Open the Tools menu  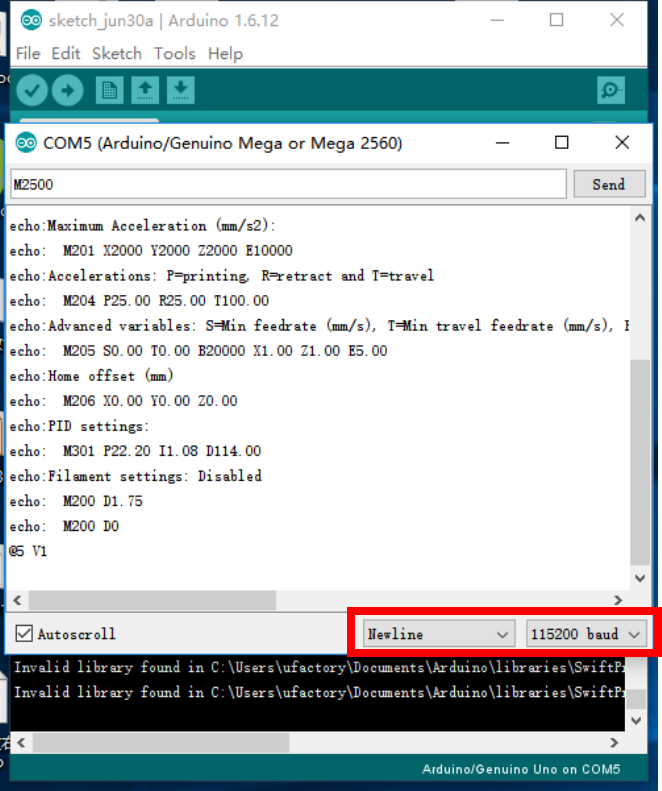click(x=175, y=53)
